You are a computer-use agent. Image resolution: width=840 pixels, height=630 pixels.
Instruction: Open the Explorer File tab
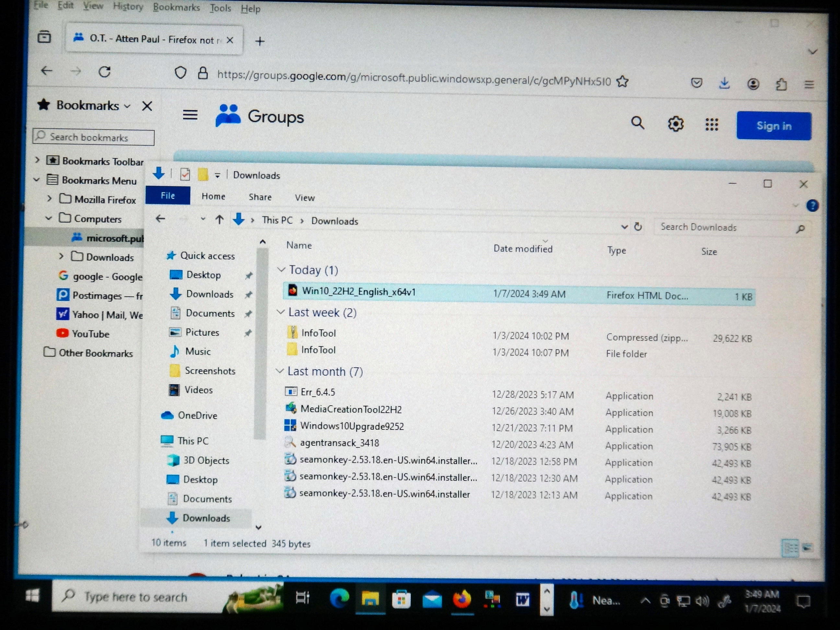168,195
